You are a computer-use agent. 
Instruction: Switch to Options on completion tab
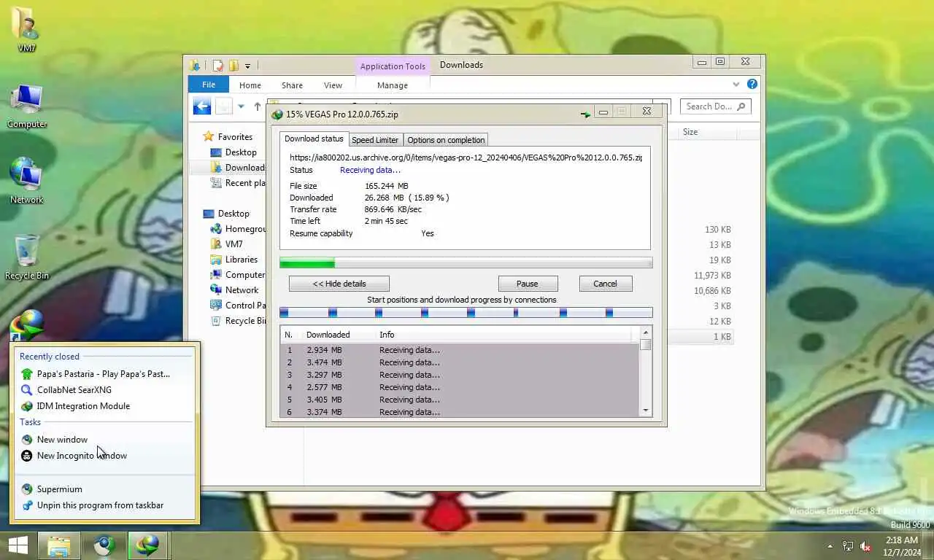(446, 140)
